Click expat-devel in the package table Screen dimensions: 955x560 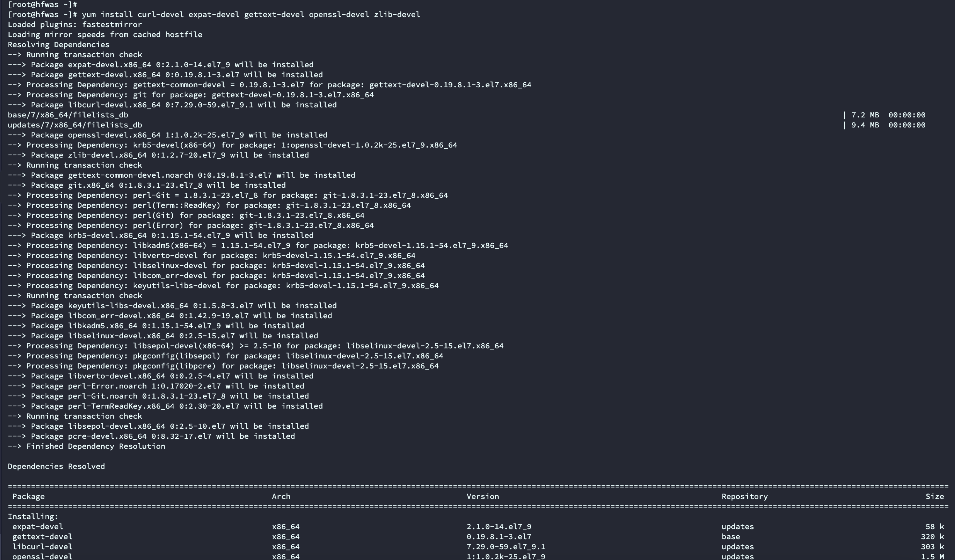(x=37, y=527)
